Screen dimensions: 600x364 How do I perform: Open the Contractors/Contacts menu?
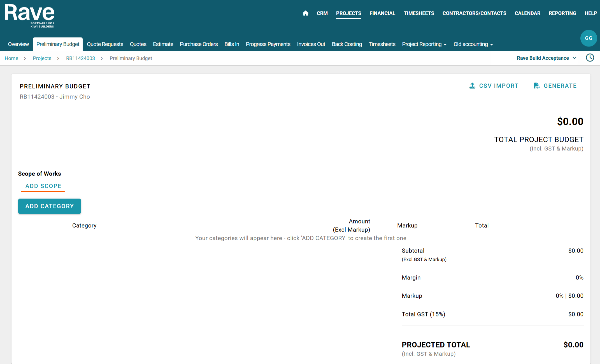[x=474, y=13]
